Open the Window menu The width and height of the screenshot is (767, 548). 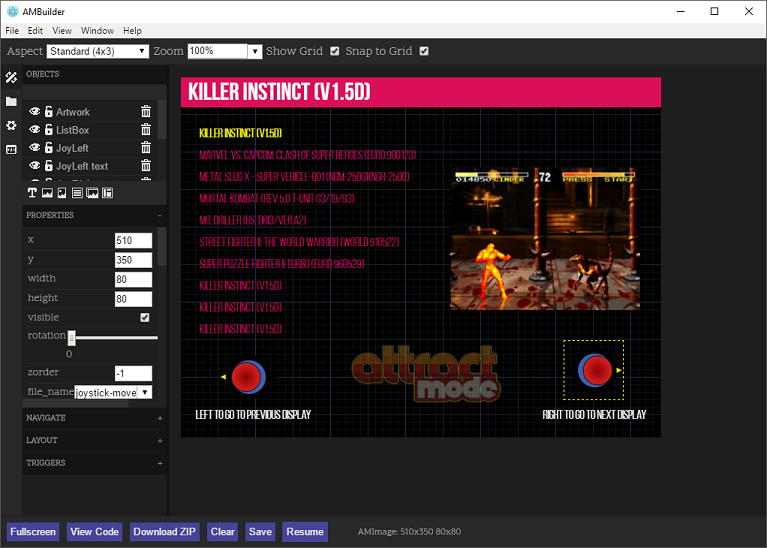click(97, 30)
